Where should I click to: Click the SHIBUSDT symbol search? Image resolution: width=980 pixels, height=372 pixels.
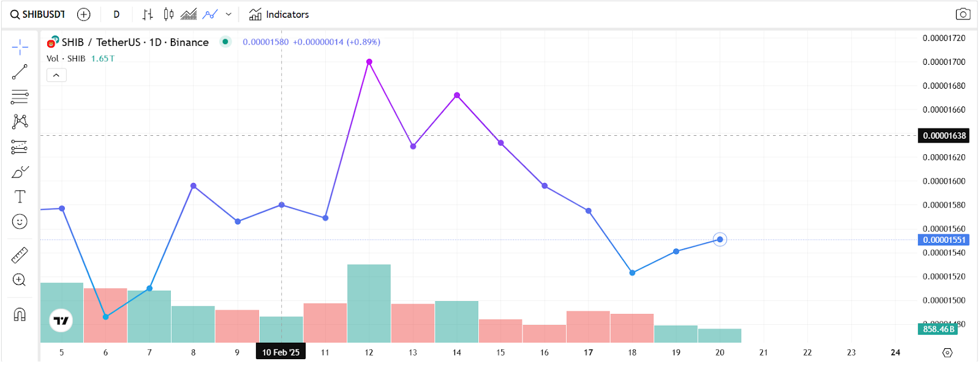pos(38,14)
